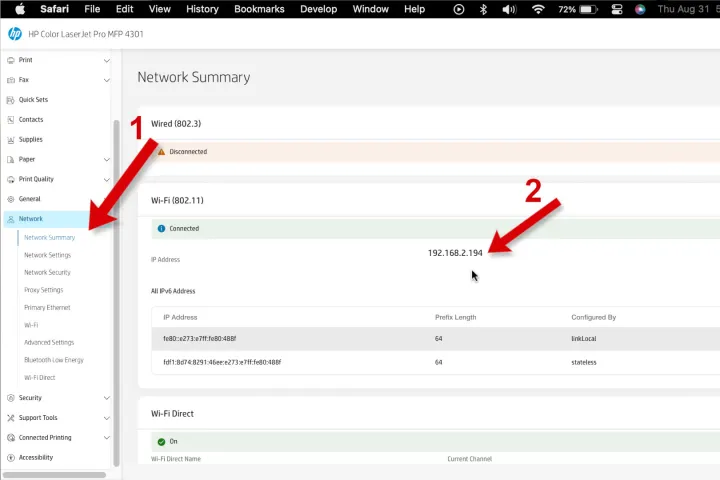Click the Network Summary page heading
The image size is (720, 480).
pyautogui.click(x=194, y=77)
